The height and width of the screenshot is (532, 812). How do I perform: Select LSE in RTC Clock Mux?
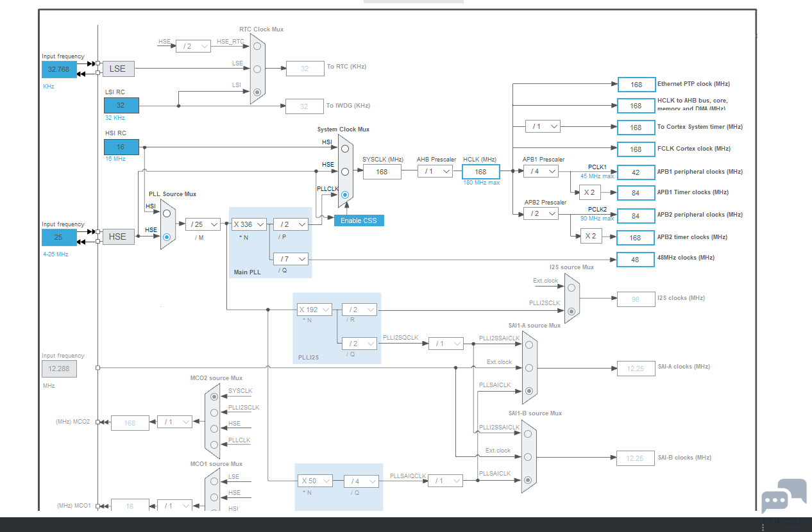[257, 69]
